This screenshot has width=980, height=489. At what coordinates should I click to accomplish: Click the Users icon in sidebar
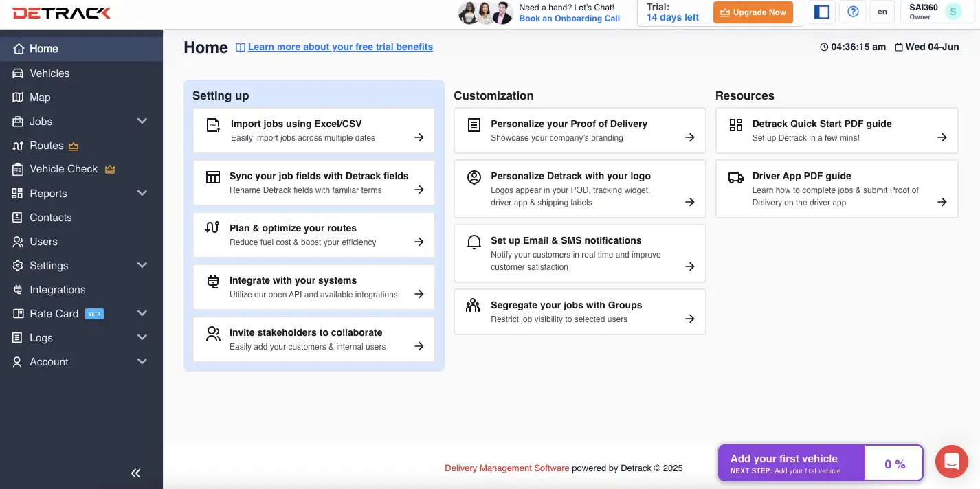tap(18, 242)
